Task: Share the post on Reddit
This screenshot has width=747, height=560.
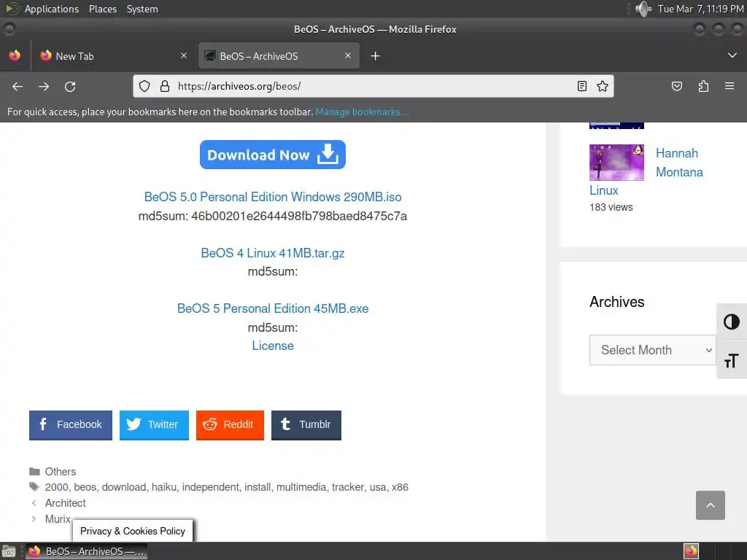Action: pos(230,425)
